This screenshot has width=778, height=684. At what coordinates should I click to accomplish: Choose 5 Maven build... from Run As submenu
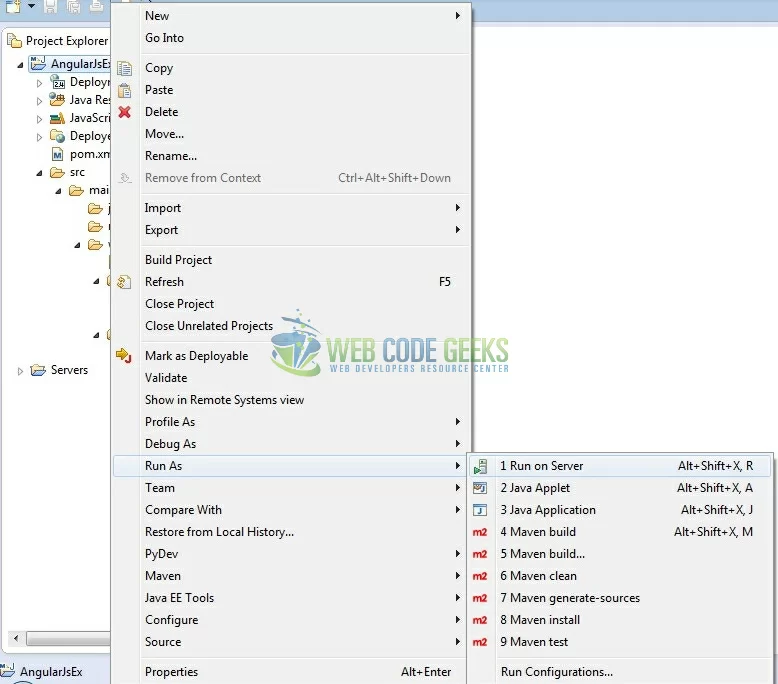(620, 554)
